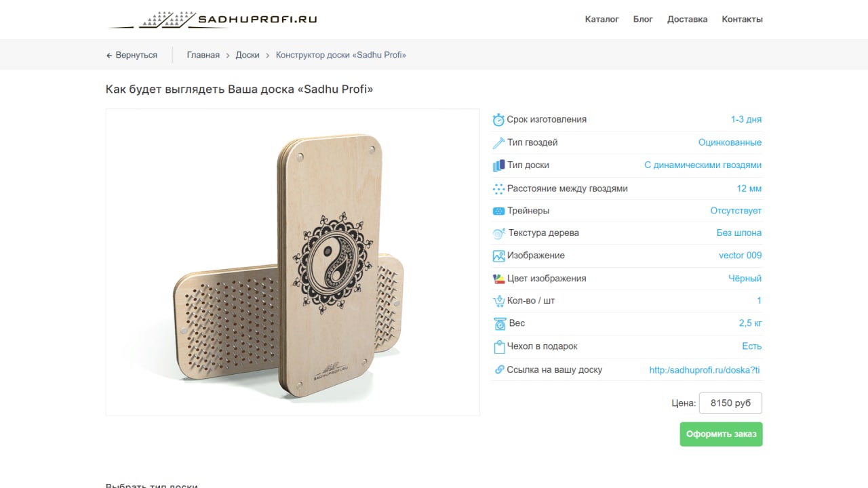Click the scale icon beside Вес
The image size is (868, 488).
(x=499, y=324)
